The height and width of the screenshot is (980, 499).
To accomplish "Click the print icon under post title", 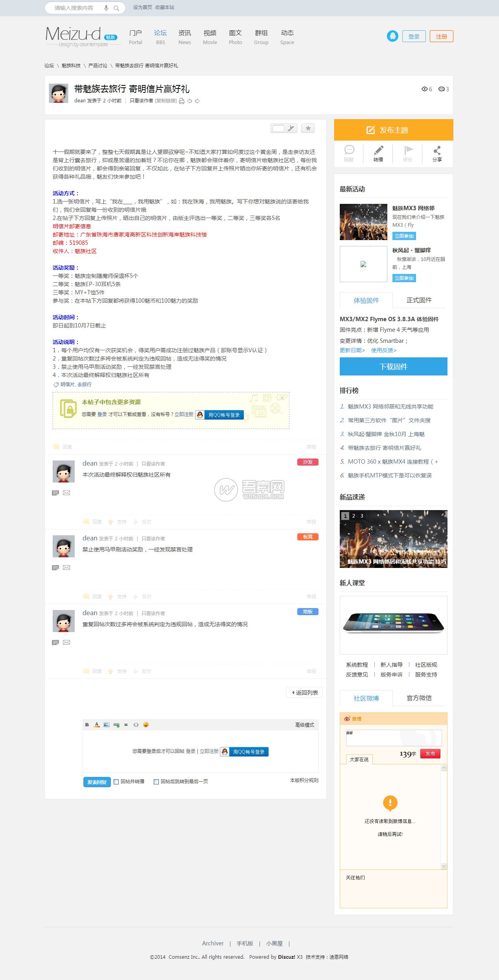I will click(x=182, y=101).
